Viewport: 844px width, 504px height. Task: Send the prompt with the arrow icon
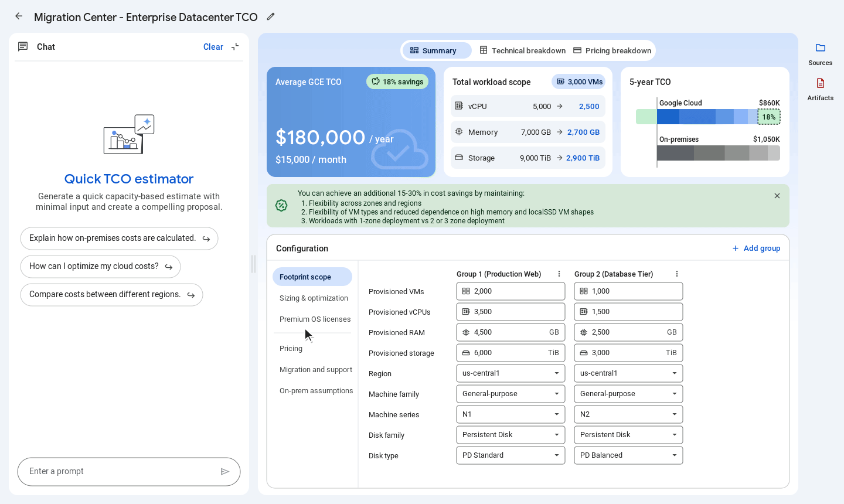click(225, 471)
